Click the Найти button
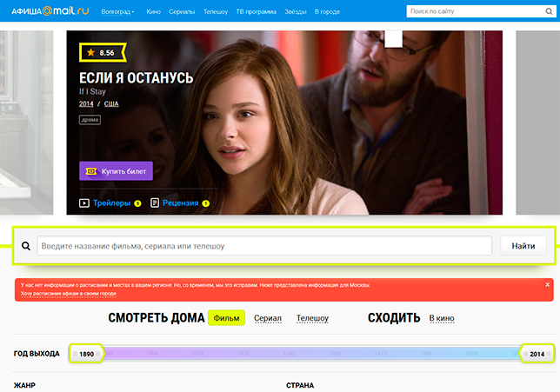 point(523,246)
